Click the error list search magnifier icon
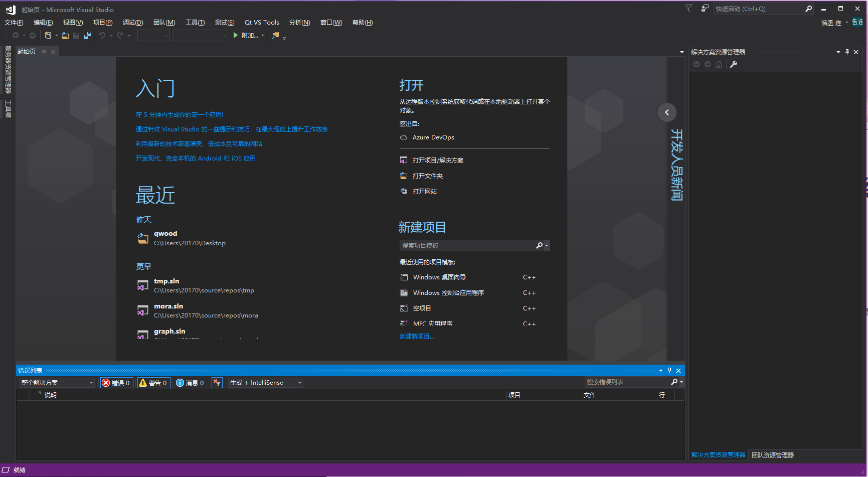Screen dimensions: 868x477 pos(674,382)
